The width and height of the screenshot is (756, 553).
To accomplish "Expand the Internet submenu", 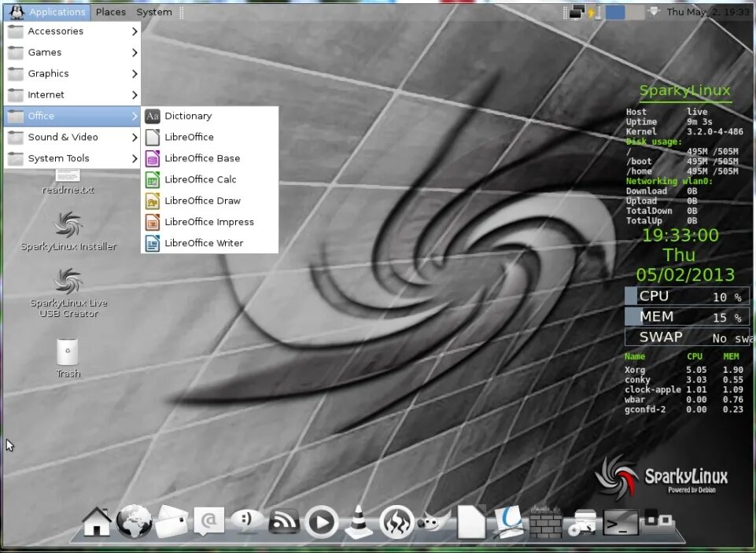I will point(72,95).
